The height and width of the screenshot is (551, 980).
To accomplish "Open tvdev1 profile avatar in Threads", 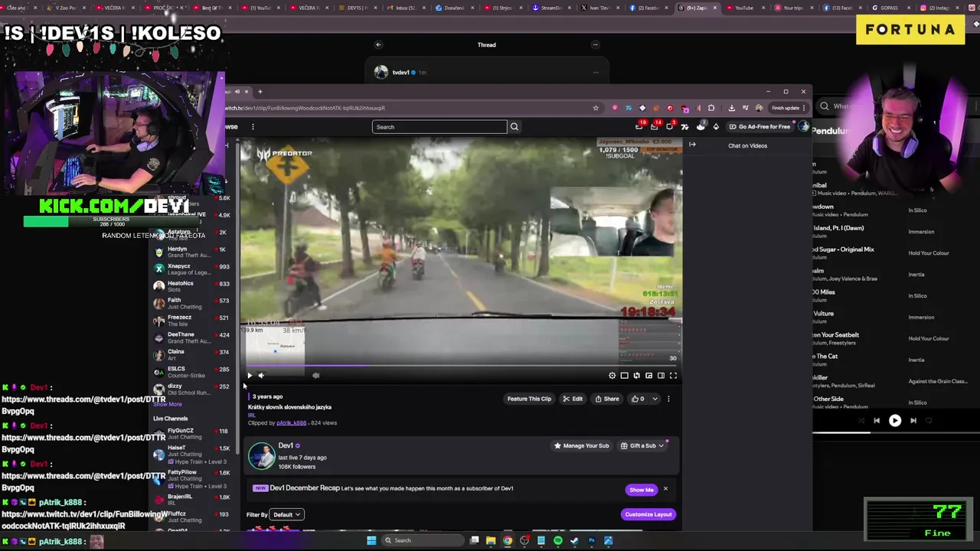I will tap(381, 72).
